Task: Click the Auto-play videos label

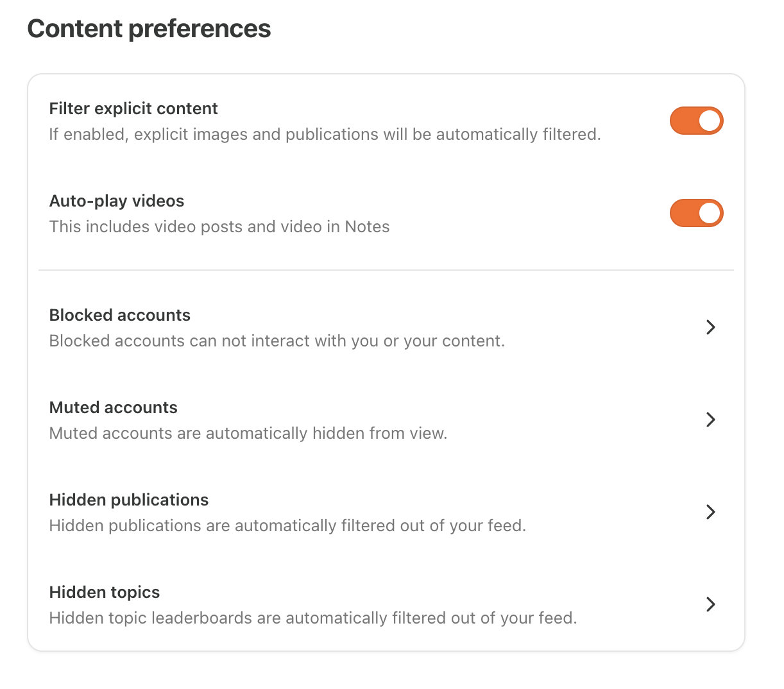Action: (117, 201)
